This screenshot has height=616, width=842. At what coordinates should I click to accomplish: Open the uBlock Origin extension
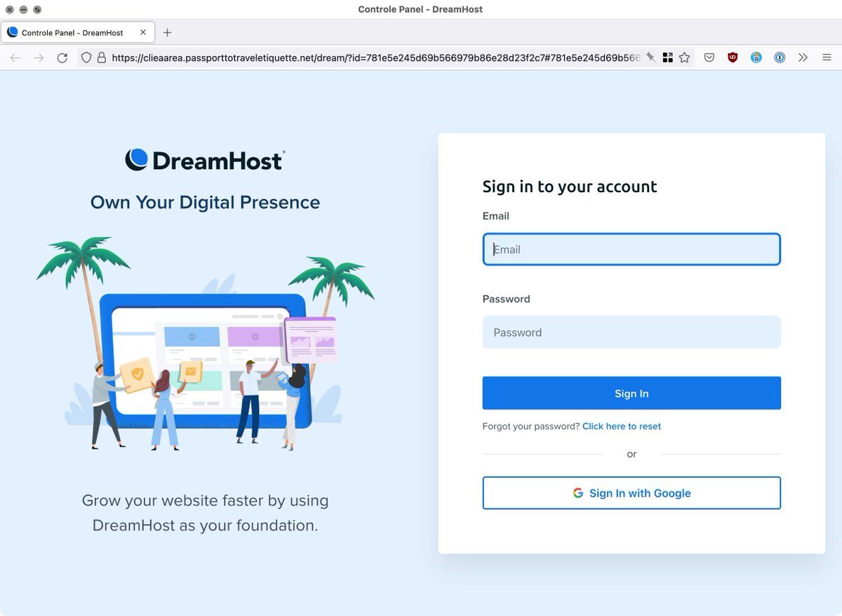pyautogui.click(x=733, y=58)
